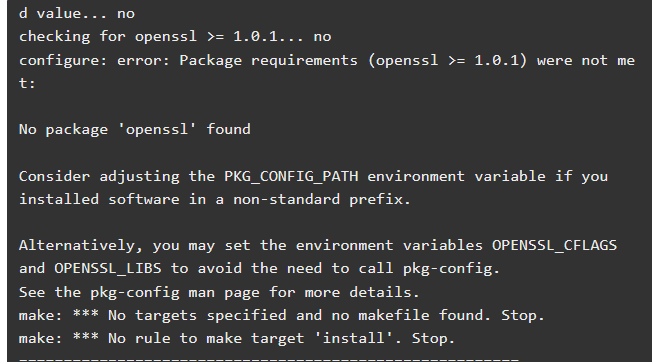Click the OPENSSL_CFLAGS variable name

pos(554,246)
